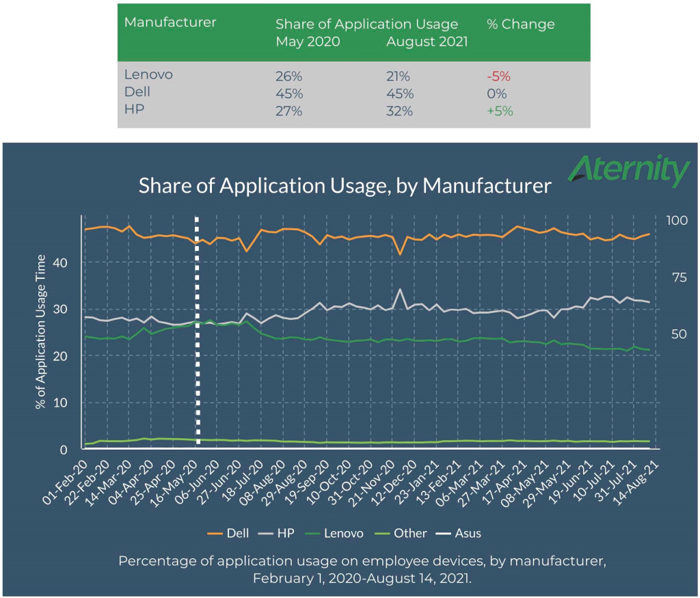Click the right axis tick 100

677,221
